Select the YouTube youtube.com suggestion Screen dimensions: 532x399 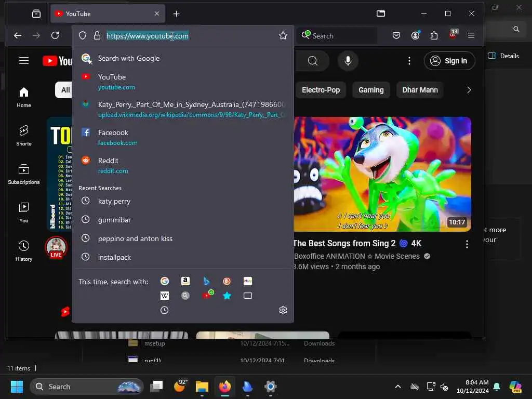point(183,82)
